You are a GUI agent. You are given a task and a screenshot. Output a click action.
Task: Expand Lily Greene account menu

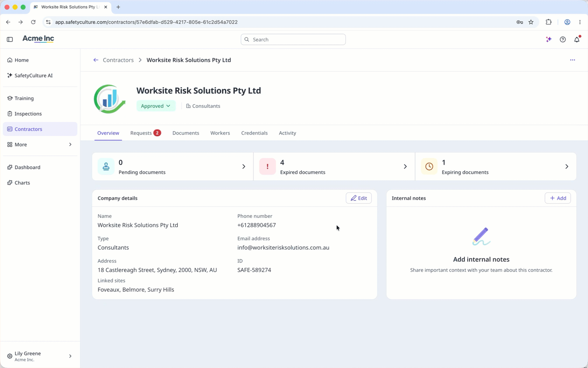tap(40, 356)
